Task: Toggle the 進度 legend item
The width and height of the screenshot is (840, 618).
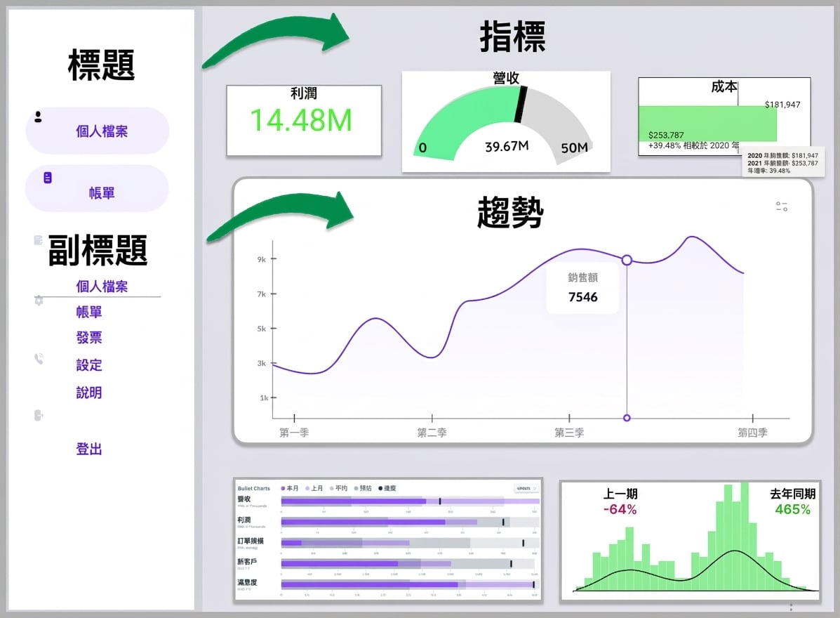Action: point(387,488)
